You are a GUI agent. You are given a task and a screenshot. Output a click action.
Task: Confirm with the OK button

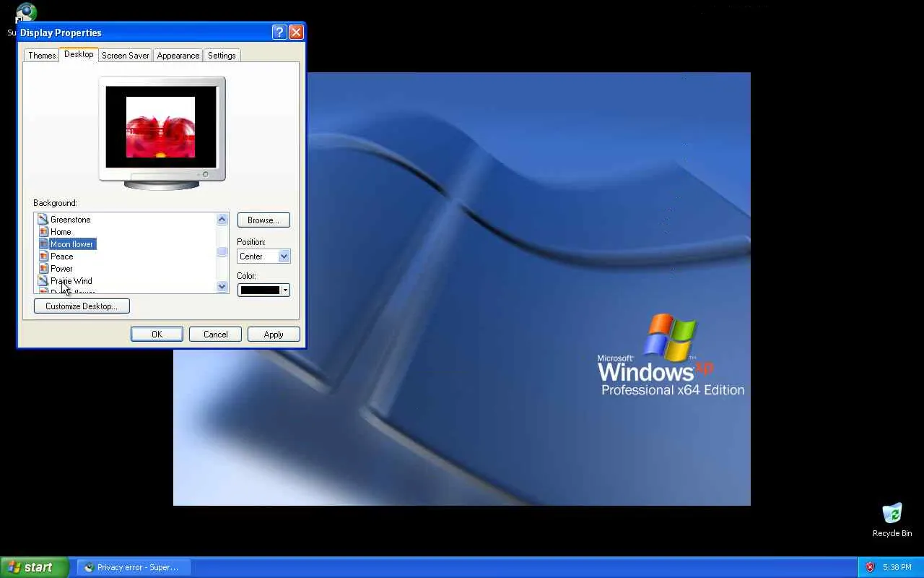[157, 335]
